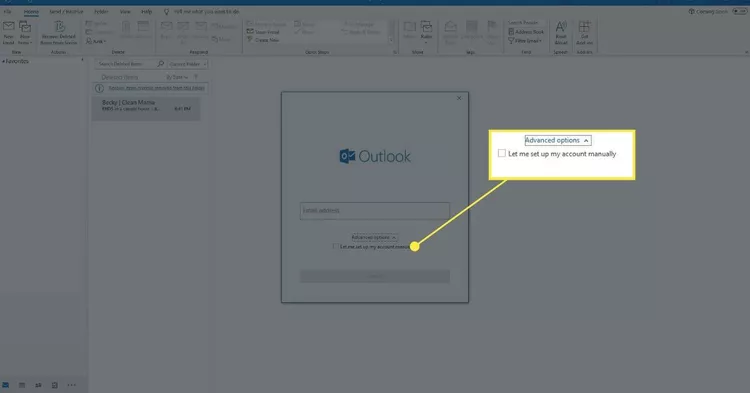Screen dimensions: 750x393
Task: Click Recover Deleted Items from Server
Action: pos(59,33)
